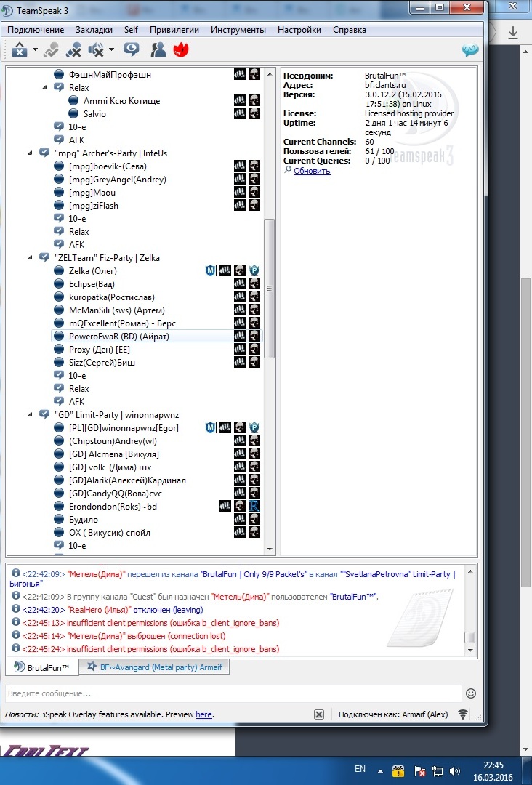
Task: Click the connection quality wifi icon in the status bar
Action: pyautogui.click(x=463, y=714)
